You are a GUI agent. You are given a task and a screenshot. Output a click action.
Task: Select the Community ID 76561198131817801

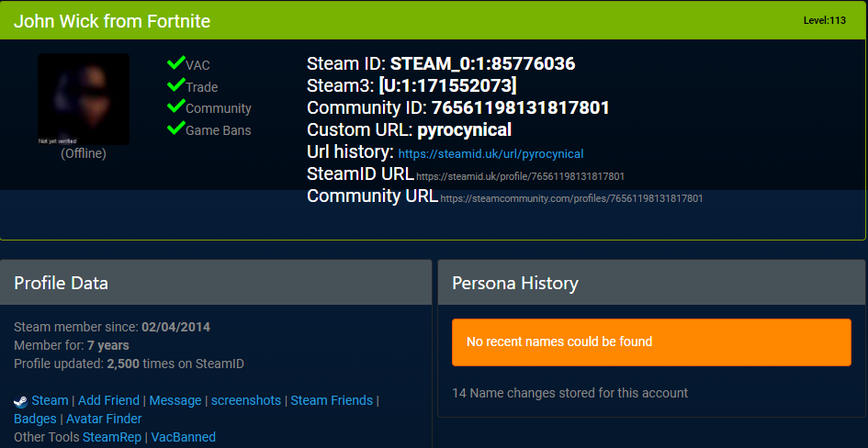click(521, 107)
